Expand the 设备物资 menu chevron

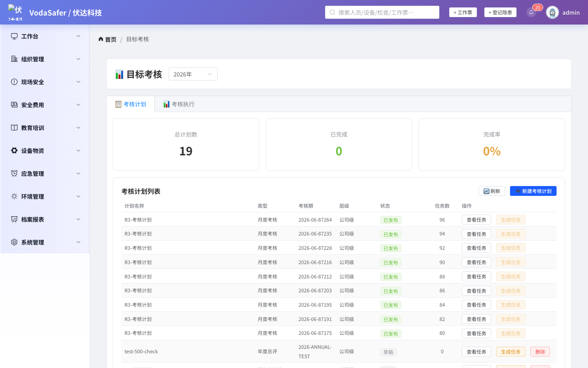point(78,150)
